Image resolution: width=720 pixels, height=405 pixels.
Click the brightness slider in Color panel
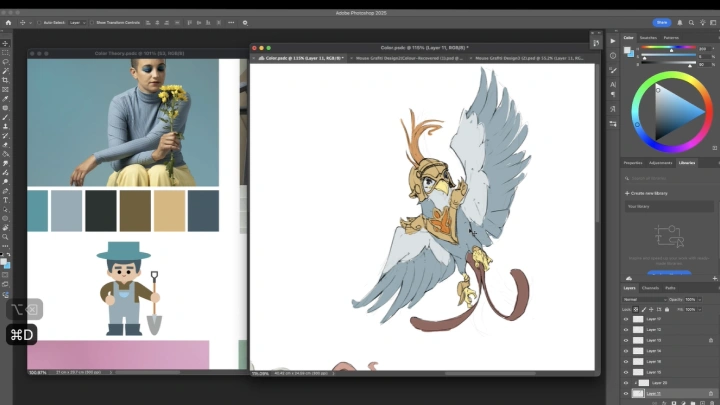click(x=668, y=64)
